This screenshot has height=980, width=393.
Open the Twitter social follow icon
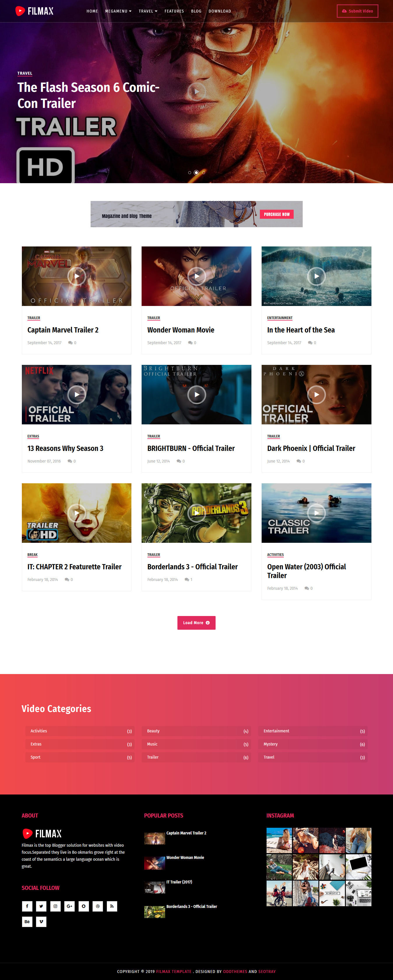coord(41,906)
